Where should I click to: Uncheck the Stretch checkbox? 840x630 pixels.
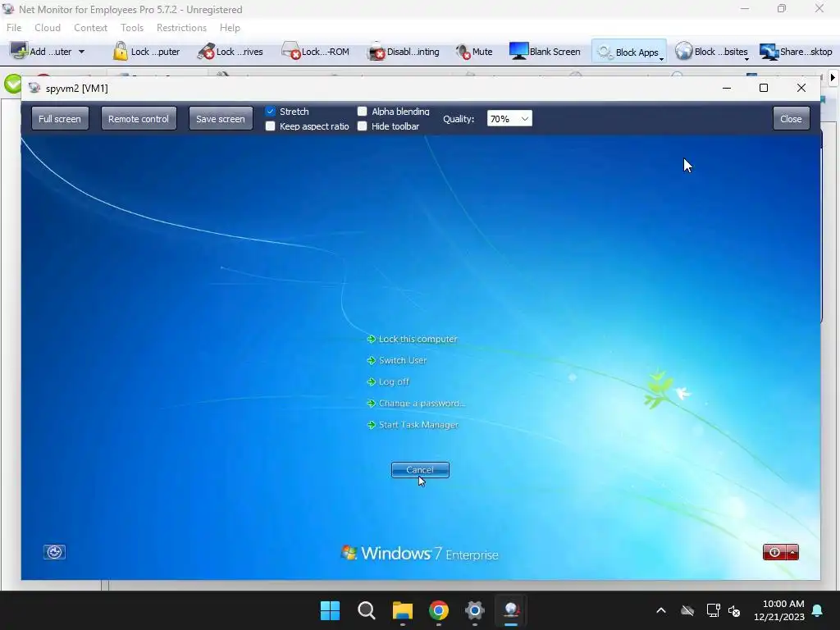[270, 112]
